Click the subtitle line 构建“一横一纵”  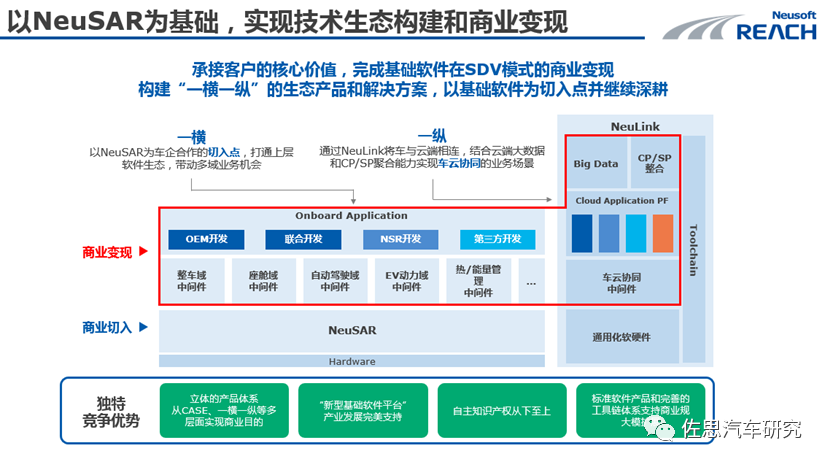pyautogui.click(x=403, y=89)
